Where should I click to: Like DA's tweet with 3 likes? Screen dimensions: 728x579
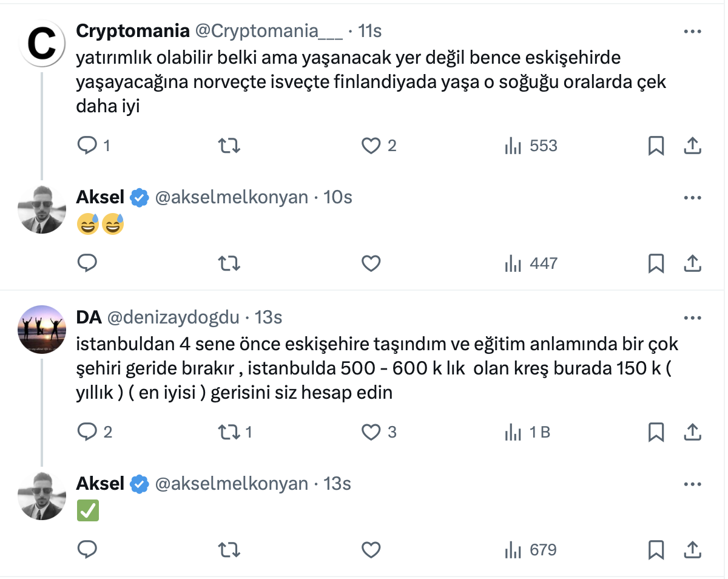pyautogui.click(x=371, y=432)
